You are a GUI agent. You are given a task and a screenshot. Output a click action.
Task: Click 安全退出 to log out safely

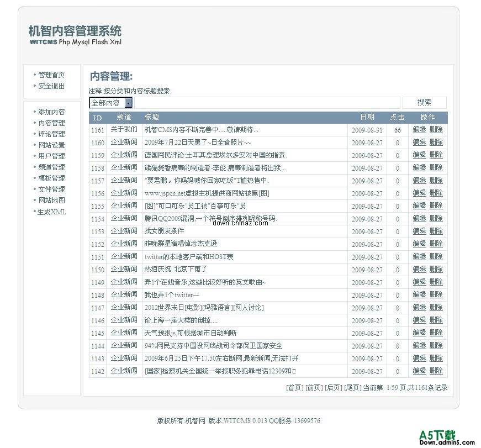tap(52, 86)
